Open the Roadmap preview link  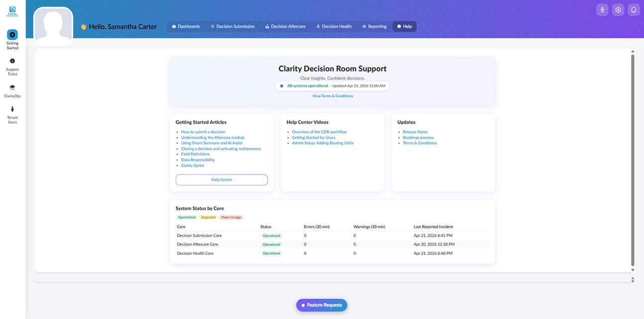pyautogui.click(x=419, y=137)
